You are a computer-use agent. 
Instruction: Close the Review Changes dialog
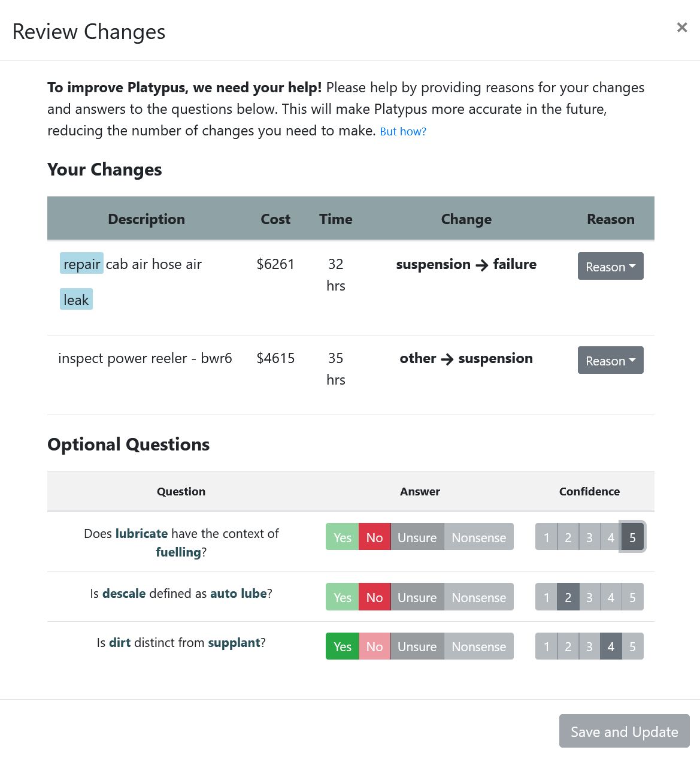tap(681, 28)
